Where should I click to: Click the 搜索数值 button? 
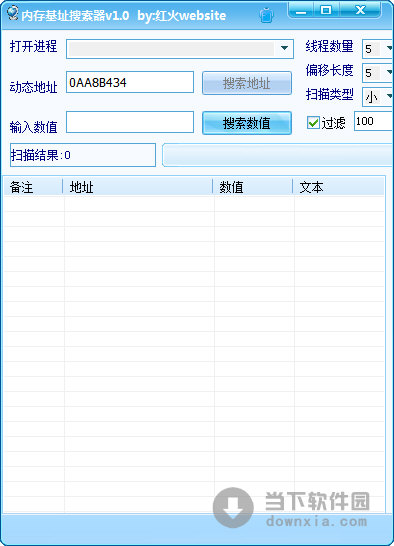point(247,123)
